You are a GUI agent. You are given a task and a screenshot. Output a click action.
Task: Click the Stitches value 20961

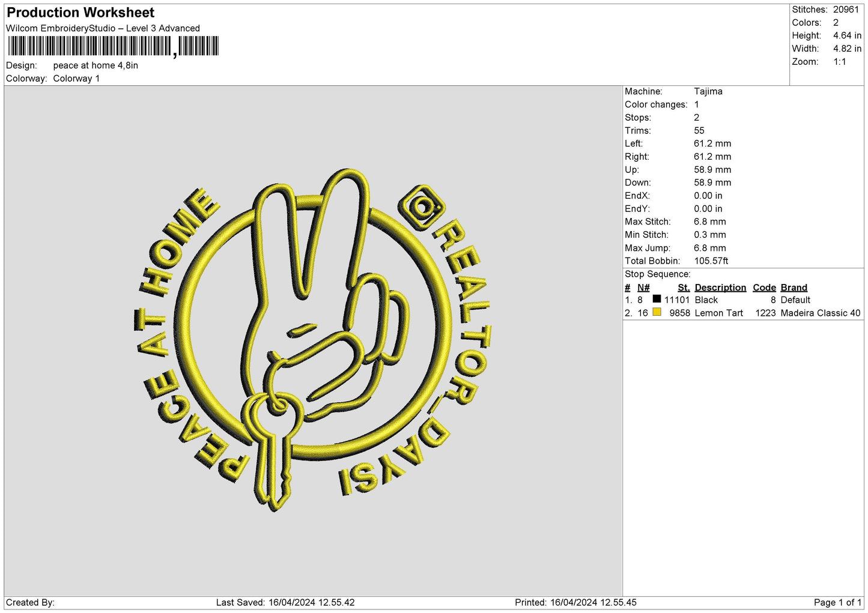coord(846,10)
